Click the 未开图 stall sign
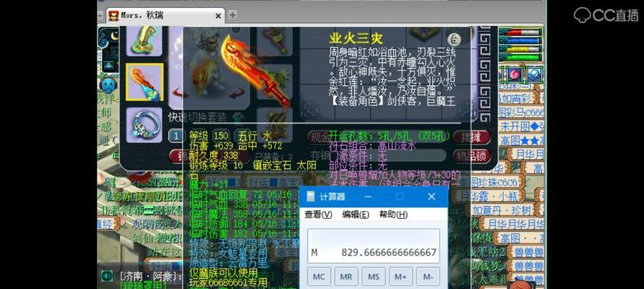This screenshot has height=289, width=644. tap(522, 127)
